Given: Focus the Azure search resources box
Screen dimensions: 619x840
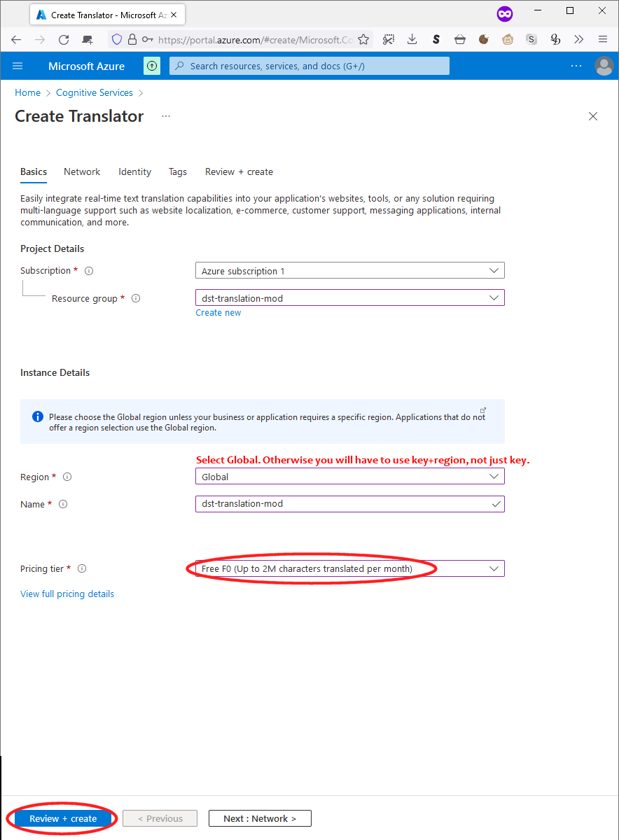Looking at the screenshot, I should [x=309, y=66].
